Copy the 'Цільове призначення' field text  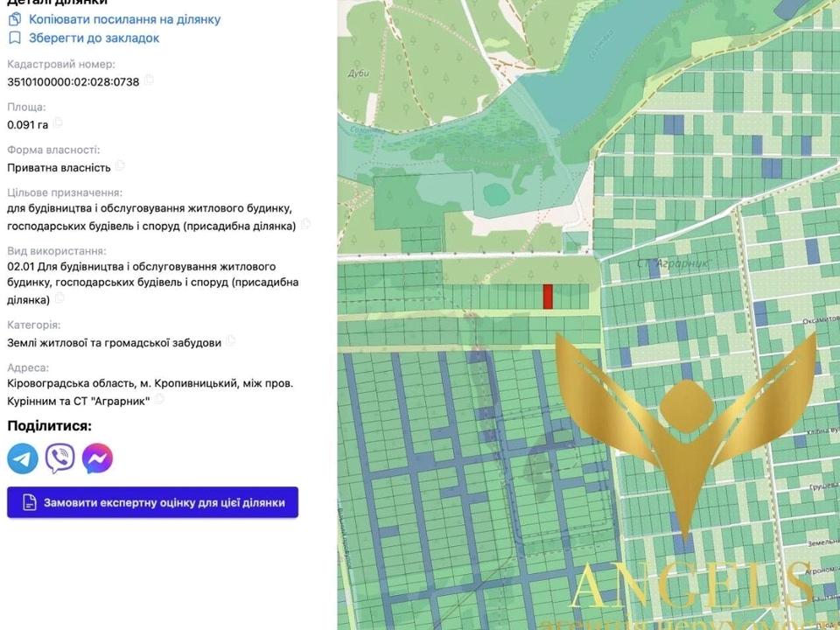(305, 224)
